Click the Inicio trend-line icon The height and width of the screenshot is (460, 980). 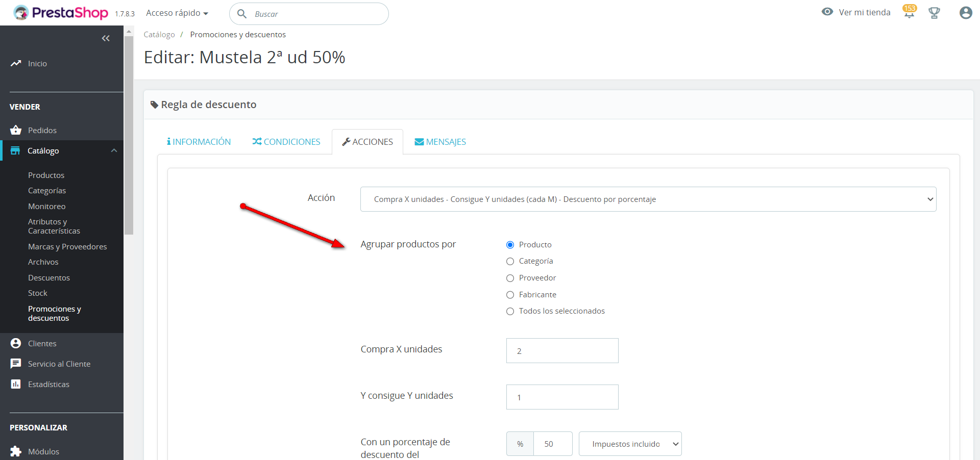click(16, 63)
